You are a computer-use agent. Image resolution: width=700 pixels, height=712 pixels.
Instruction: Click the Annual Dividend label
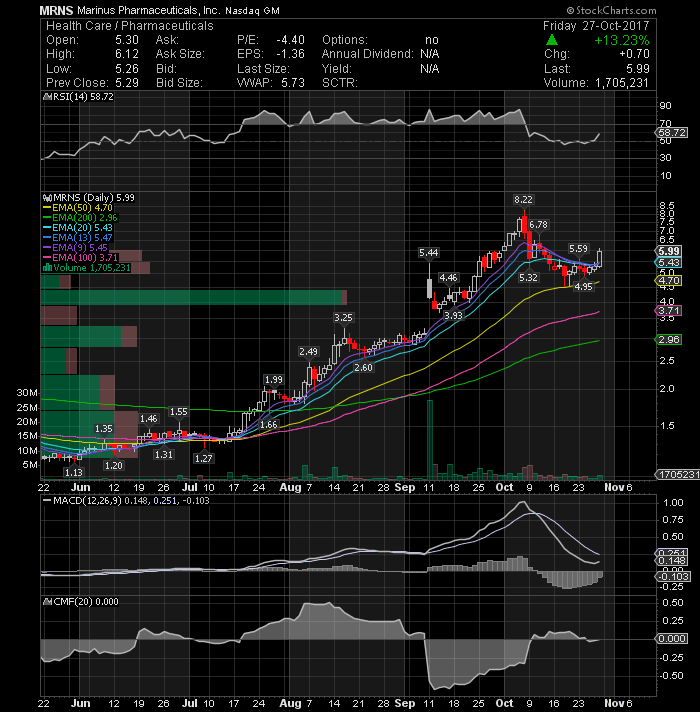pyautogui.click(x=368, y=54)
